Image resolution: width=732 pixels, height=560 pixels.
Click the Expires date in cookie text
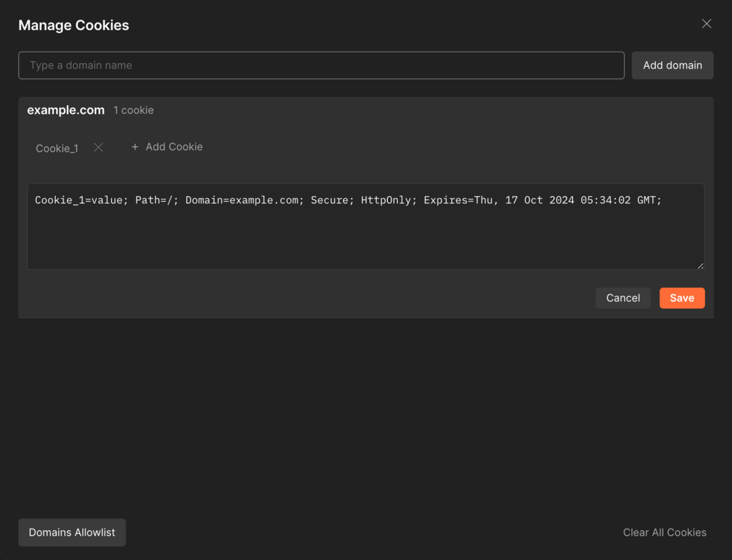[x=542, y=201]
